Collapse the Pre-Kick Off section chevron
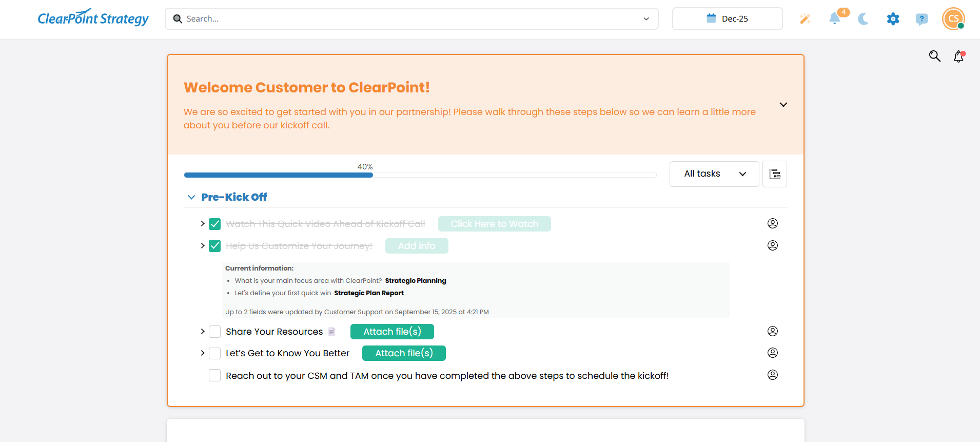 [191, 197]
